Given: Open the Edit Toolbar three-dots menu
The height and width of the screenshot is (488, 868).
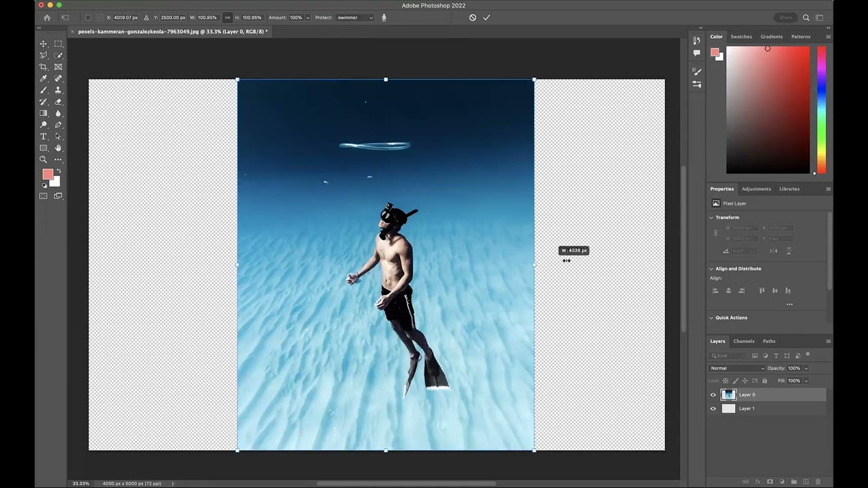Looking at the screenshot, I should click(58, 159).
